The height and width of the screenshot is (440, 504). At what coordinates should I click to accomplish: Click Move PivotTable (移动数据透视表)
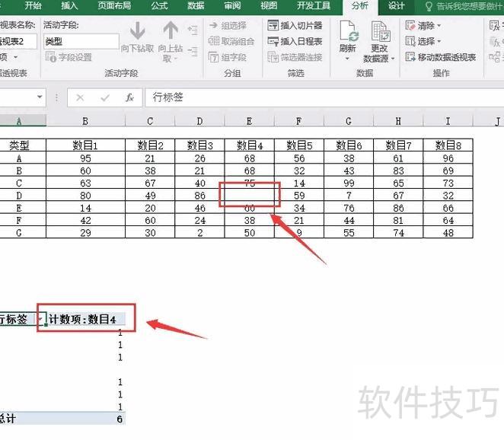tap(441, 57)
